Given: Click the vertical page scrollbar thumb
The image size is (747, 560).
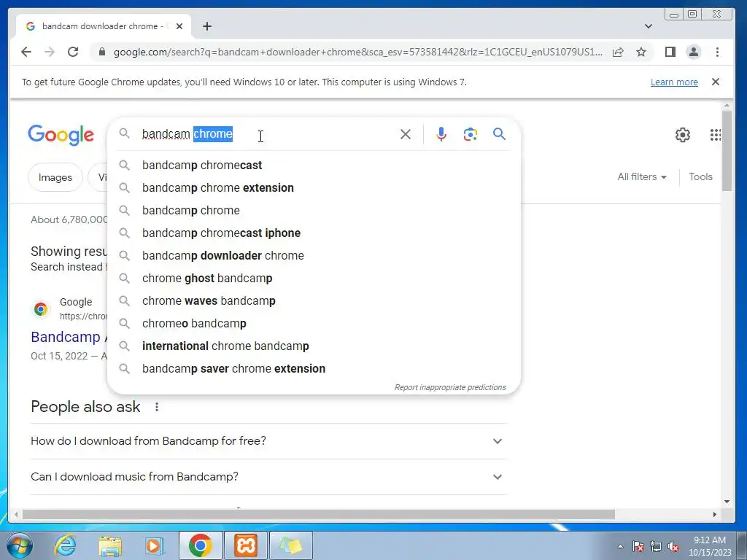Looking at the screenshot, I should point(727,150).
